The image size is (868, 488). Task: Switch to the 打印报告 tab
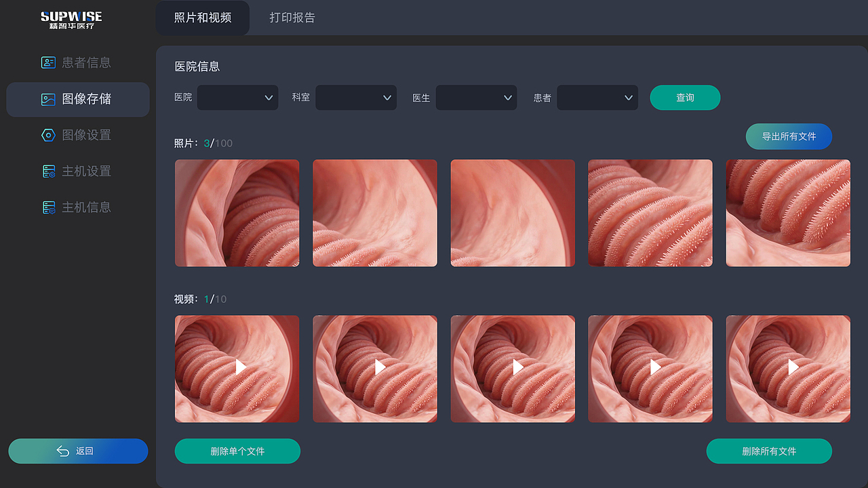(292, 18)
